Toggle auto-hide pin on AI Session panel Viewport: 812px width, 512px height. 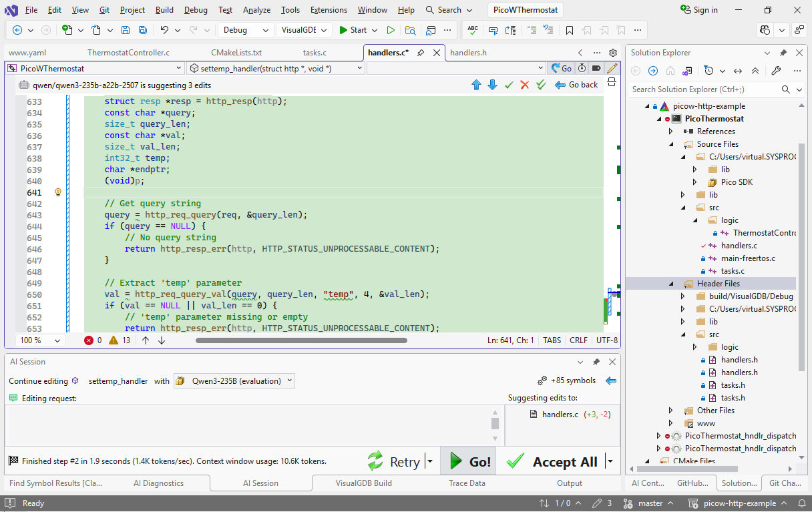click(596, 362)
